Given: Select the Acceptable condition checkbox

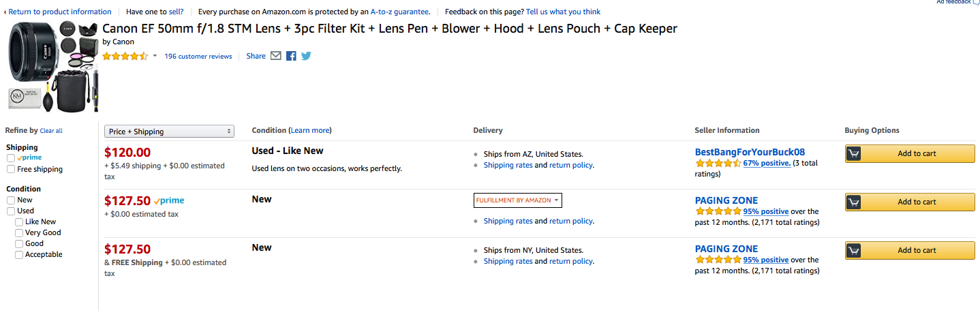Looking at the screenshot, I should [x=19, y=254].
